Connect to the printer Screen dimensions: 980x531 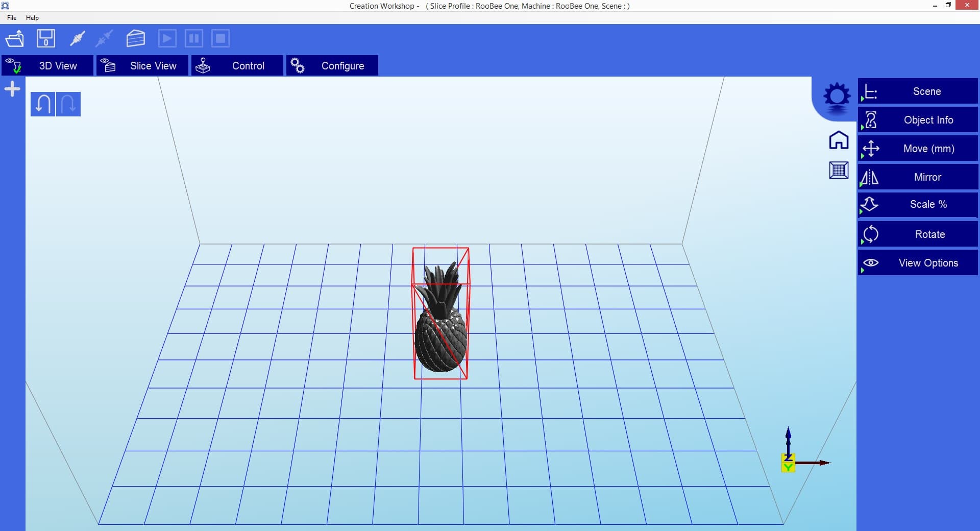tap(77, 38)
